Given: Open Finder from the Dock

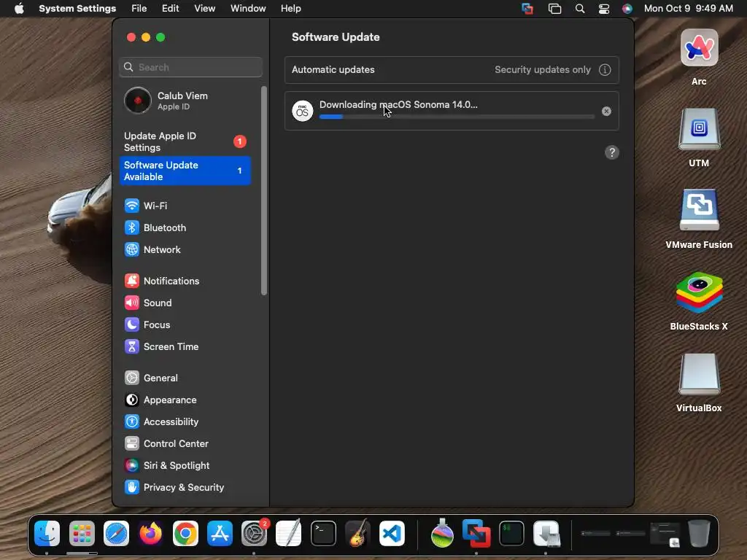Looking at the screenshot, I should point(47,534).
